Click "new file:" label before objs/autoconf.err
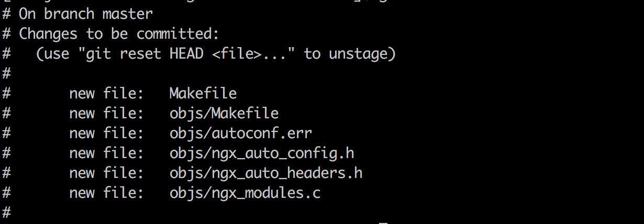 click(x=107, y=133)
